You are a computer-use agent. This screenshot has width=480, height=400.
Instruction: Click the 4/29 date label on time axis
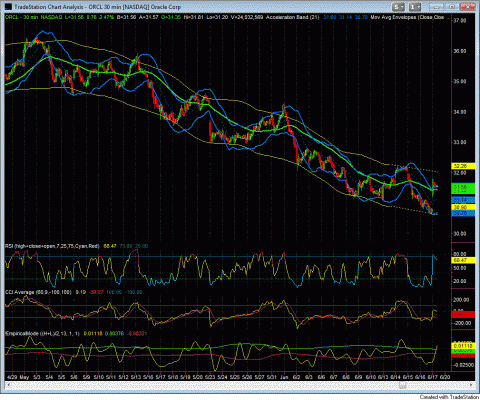(x=12, y=377)
